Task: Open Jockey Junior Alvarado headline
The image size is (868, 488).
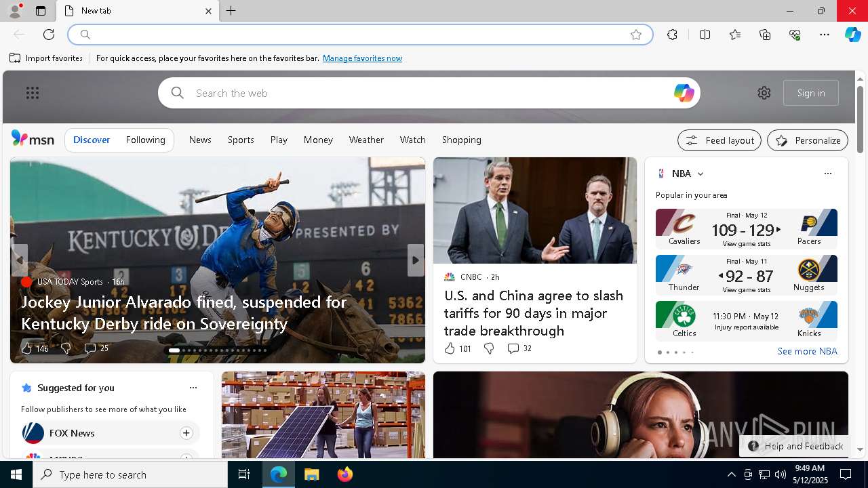Action: coord(184,312)
